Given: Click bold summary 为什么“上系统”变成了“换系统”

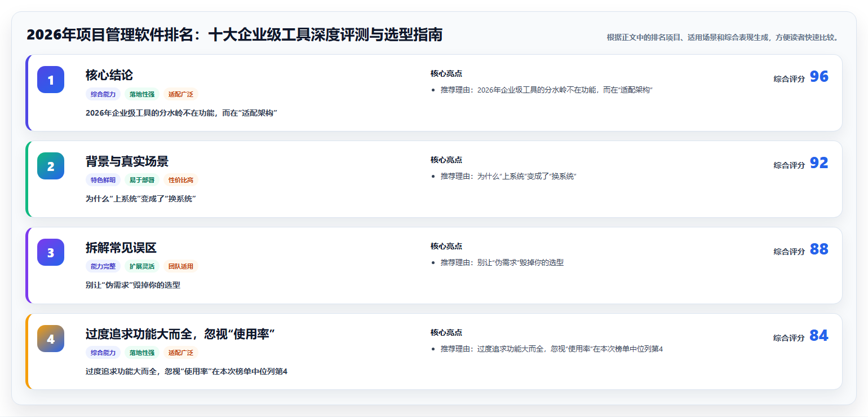Looking at the screenshot, I should click(x=141, y=199).
